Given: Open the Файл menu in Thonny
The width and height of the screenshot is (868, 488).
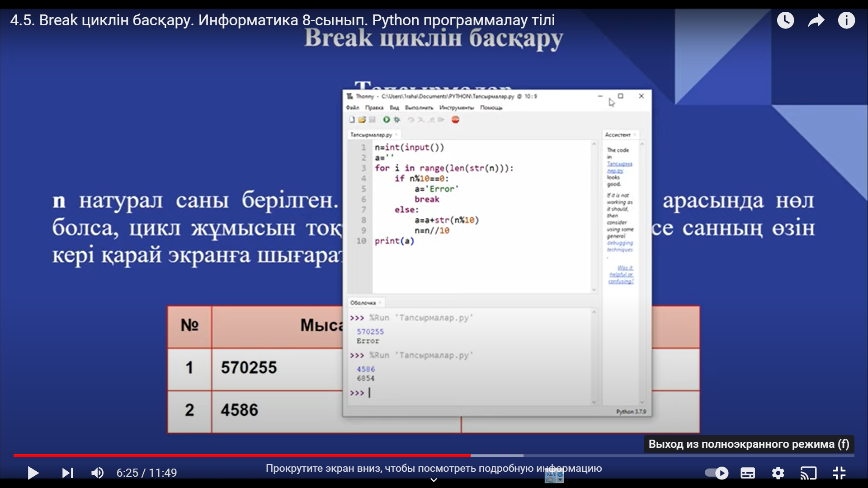Looking at the screenshot, I should tap(353, 108).
